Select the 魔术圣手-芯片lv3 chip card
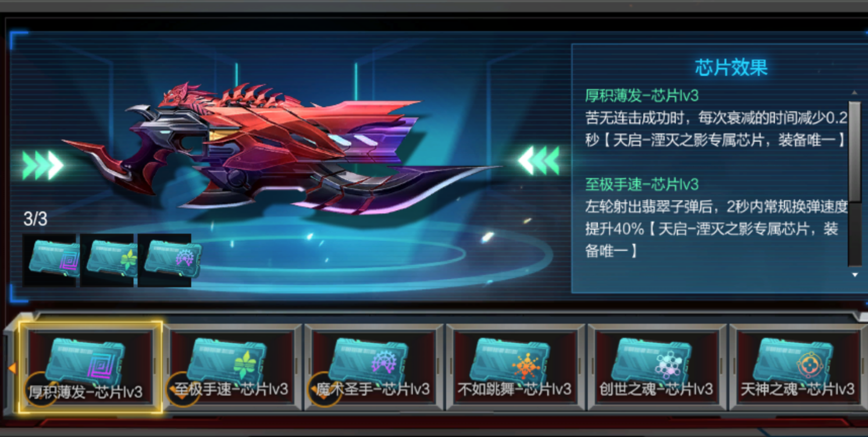Viewport: 868px width, 437px height. pos(374,367)
